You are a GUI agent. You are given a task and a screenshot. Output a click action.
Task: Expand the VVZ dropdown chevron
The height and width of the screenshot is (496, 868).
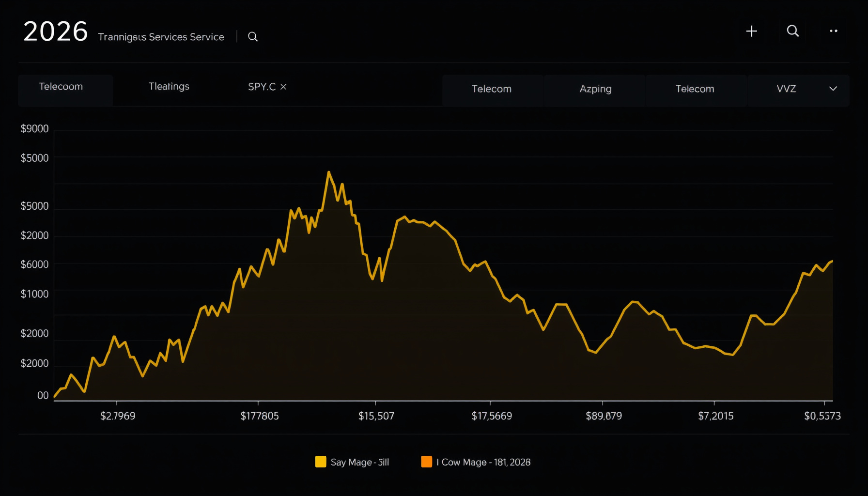pos(833,89)
